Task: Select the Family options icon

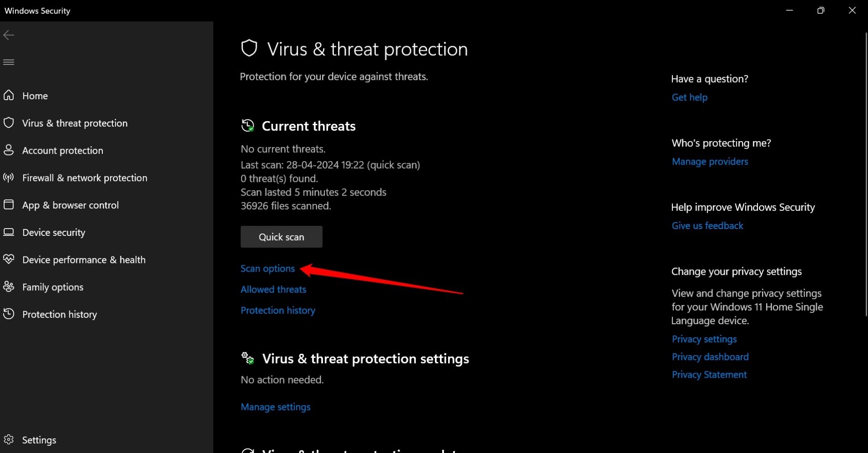Action: point(9,287)
